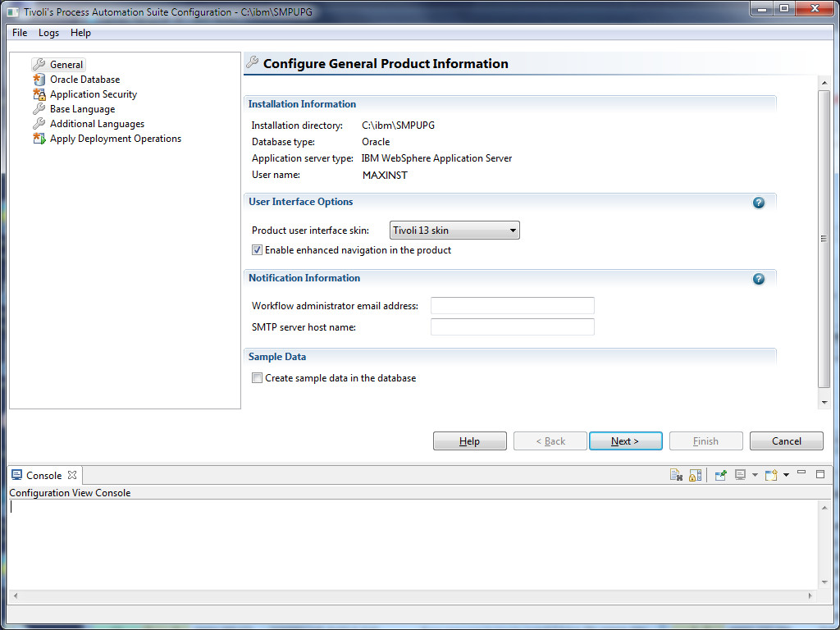Click the configuration panel vertical scrollbar
Screen dimensions: 840x630
824,238
